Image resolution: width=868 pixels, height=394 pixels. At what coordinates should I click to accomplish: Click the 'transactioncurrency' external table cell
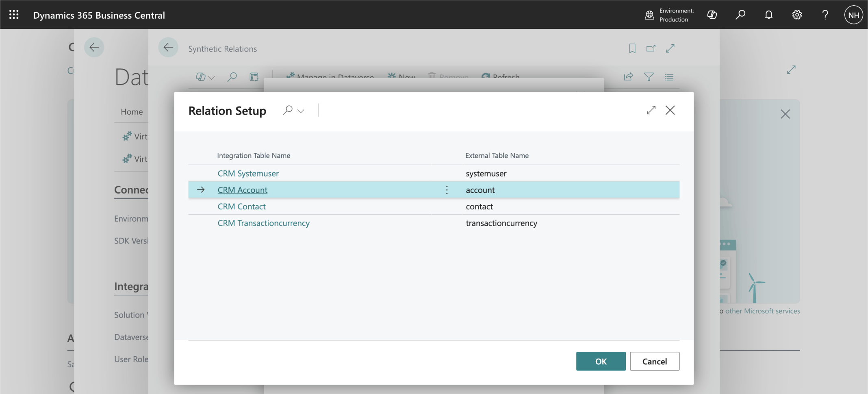pyautogui.click(x=501, y=223)
